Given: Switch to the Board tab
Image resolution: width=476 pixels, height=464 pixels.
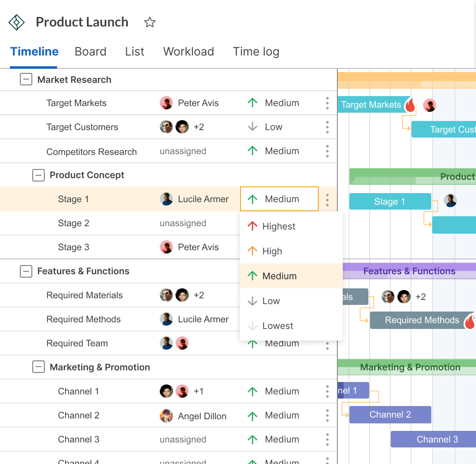Looking at the screenshot, I should coord(91,51).
